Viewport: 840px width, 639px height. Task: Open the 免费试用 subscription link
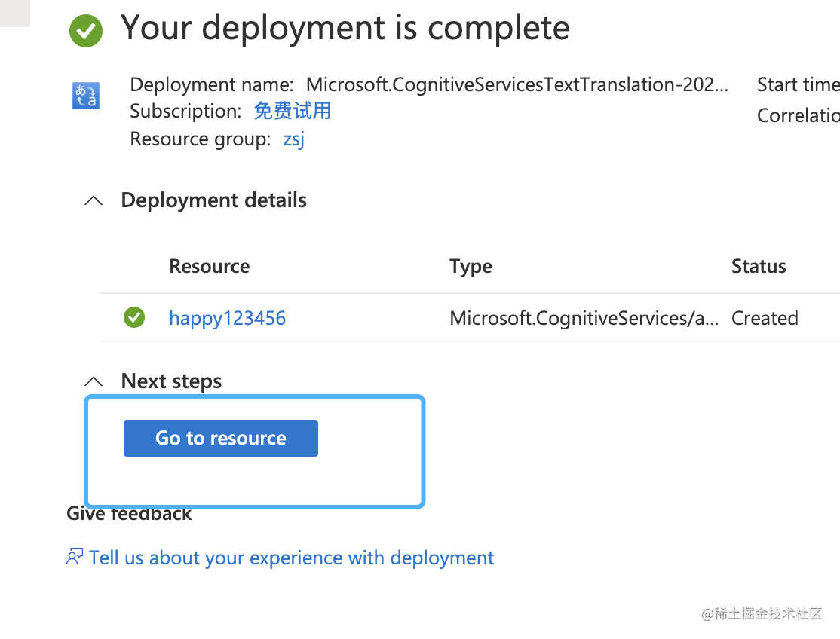coord(292,110)
